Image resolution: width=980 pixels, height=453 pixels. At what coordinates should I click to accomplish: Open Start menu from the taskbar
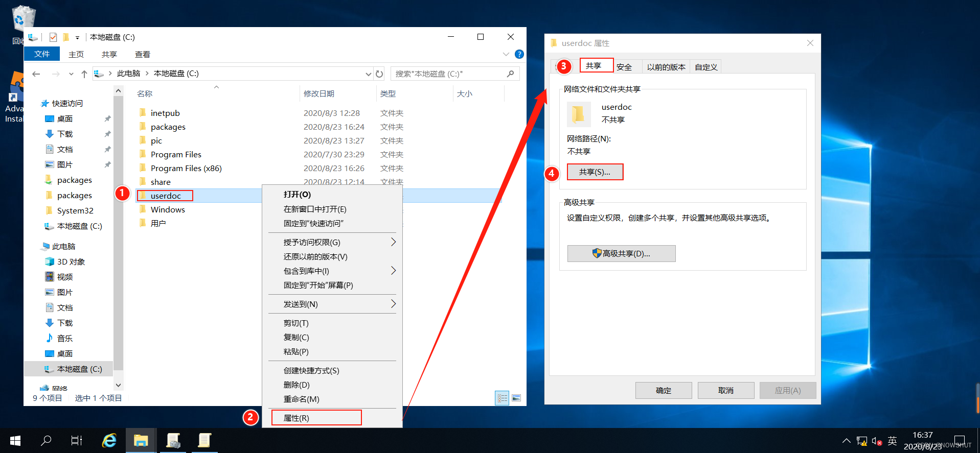(15, 440)
